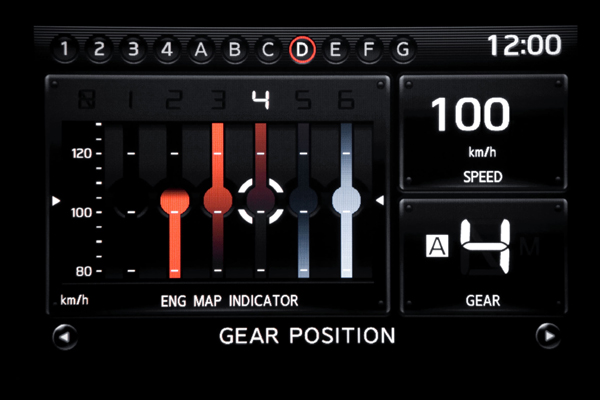
Task: Select display page 1 button
Action: 65,49
